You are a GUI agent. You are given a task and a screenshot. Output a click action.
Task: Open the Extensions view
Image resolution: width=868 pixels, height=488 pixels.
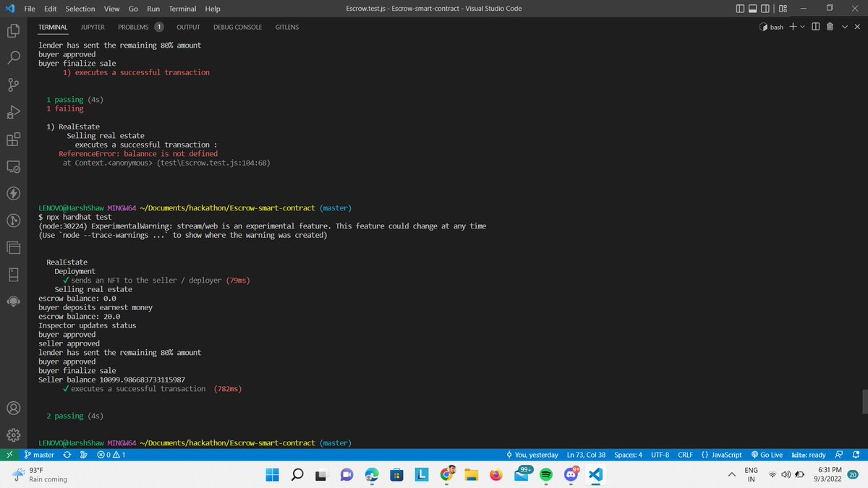(x=13, y=139)
